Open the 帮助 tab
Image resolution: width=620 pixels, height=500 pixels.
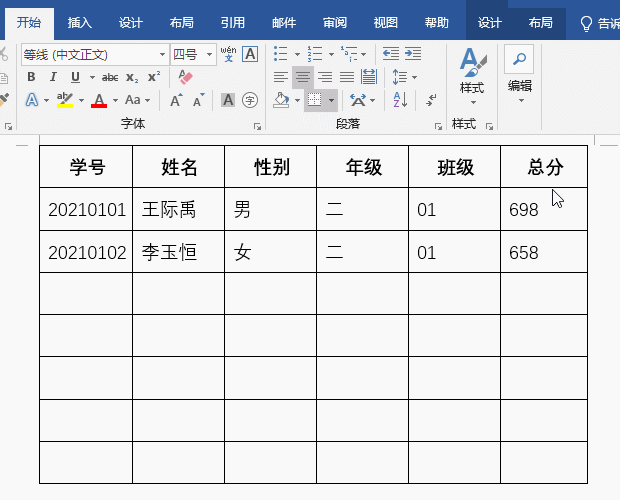tap(437, 23)
